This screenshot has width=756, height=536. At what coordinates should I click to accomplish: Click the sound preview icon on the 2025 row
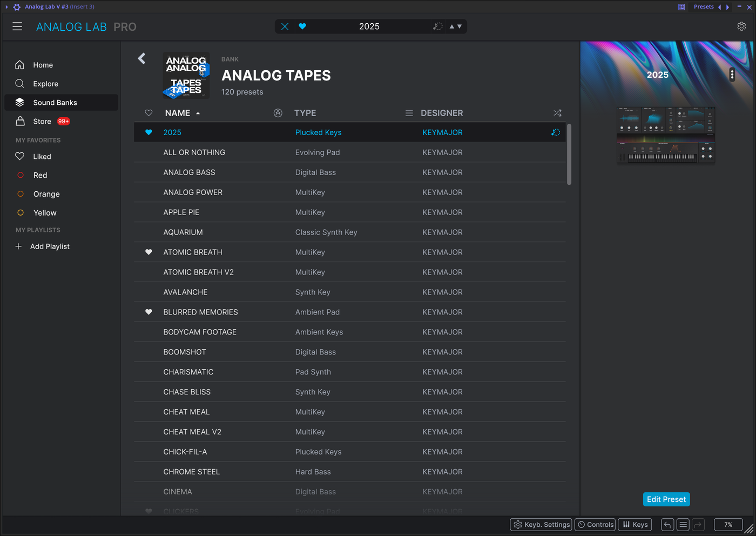[x=556, y=132]
